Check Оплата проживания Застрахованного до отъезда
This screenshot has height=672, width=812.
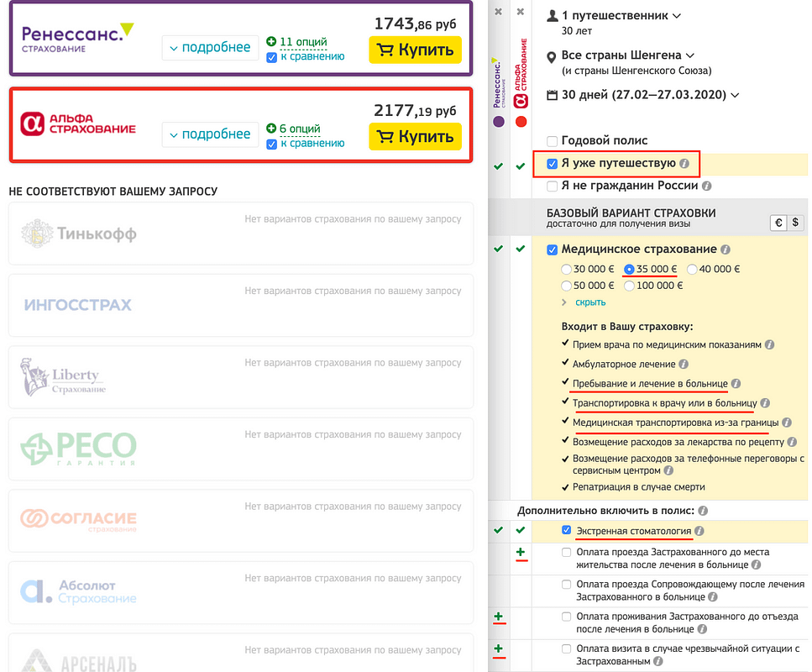[x=566, y=617]
